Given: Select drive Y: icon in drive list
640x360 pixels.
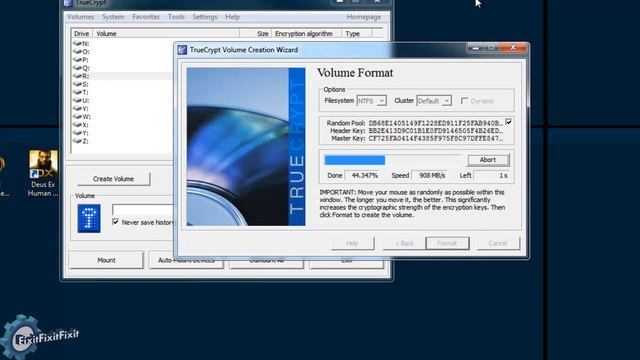Looking at the screenshot, I should pyautogui.click(x=77, y=133).
